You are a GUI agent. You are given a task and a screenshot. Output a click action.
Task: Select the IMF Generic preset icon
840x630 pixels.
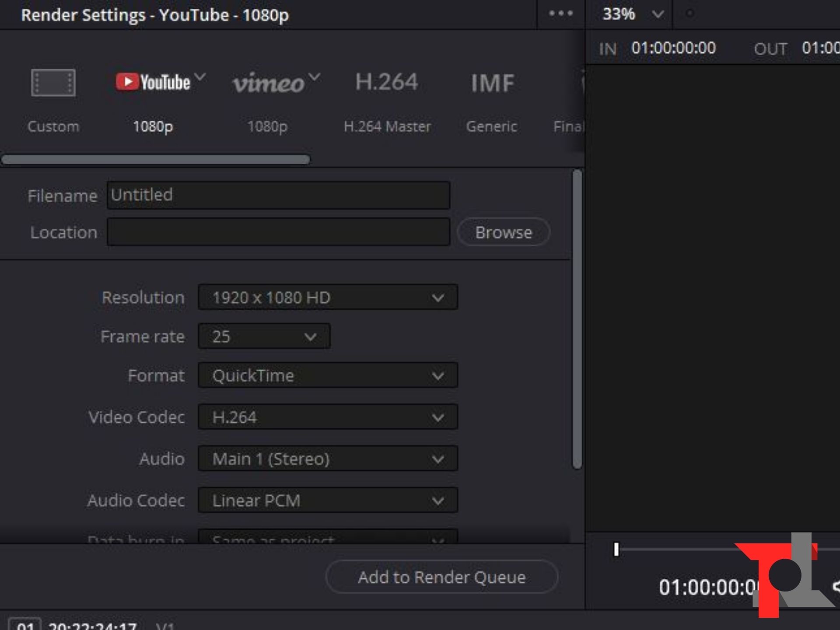[x=492, y=83]
